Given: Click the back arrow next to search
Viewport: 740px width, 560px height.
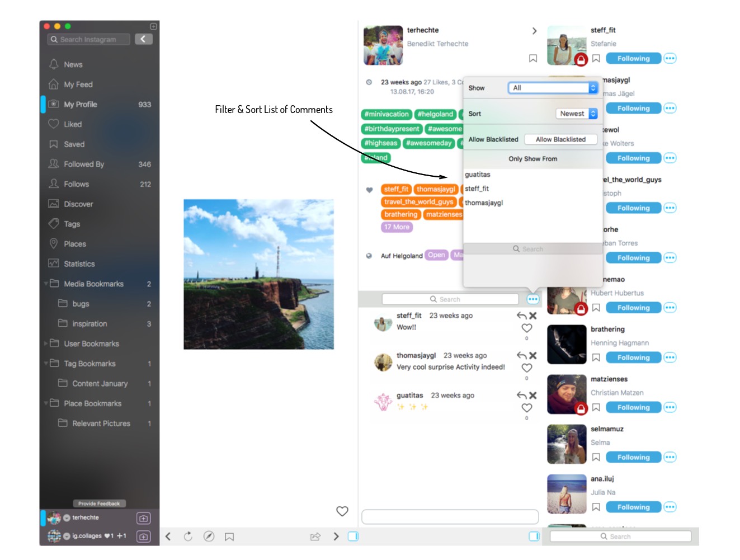Looking at the screenshot, I should 143,39.
